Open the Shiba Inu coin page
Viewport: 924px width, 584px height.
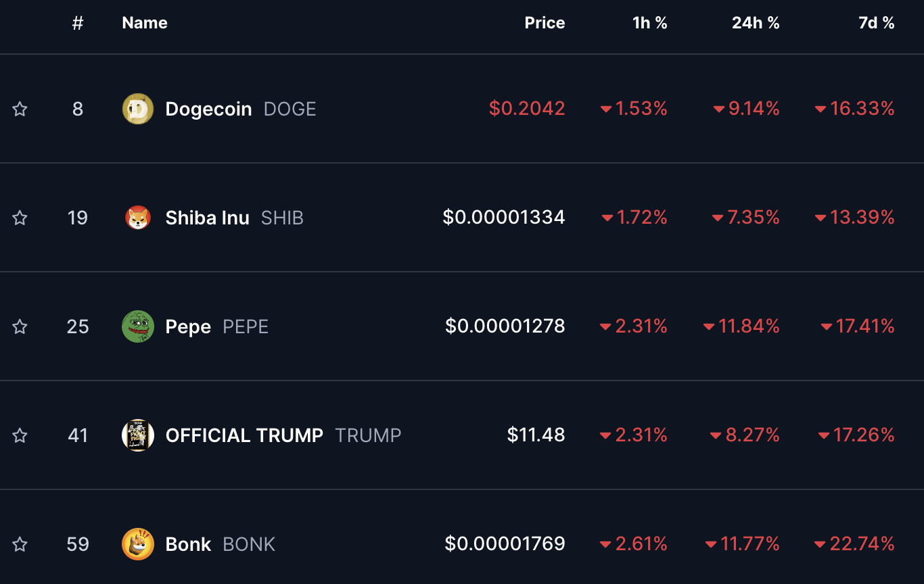(207, 218)
